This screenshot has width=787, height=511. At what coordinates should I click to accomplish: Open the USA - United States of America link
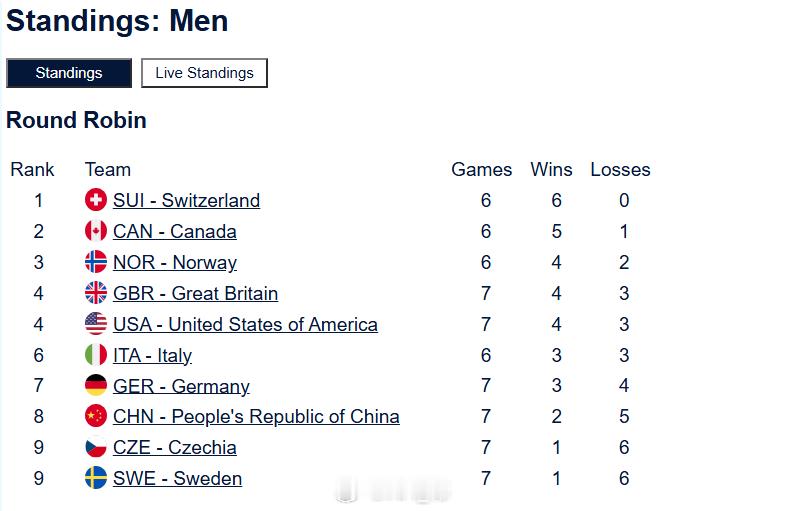(x=245, y=324)
